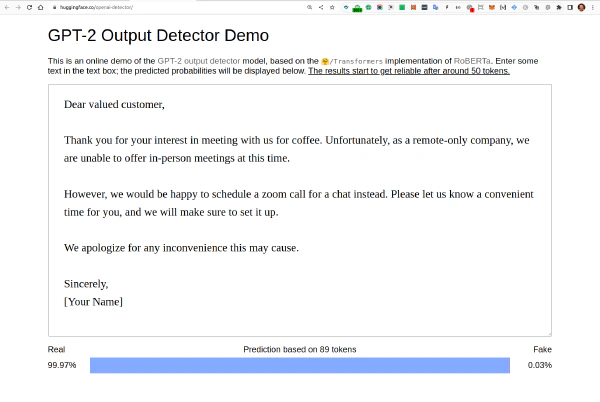
Task: Click the underlined '50 tokens' reliability note
Action: pyautogui.click(x=409, y=71)
